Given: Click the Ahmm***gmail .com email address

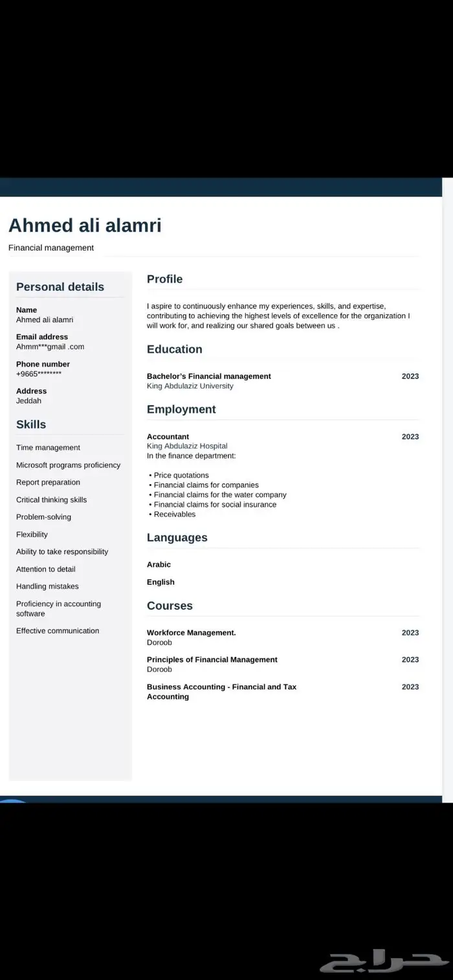Looking at the screenshot, I should (x=50, y=346).
